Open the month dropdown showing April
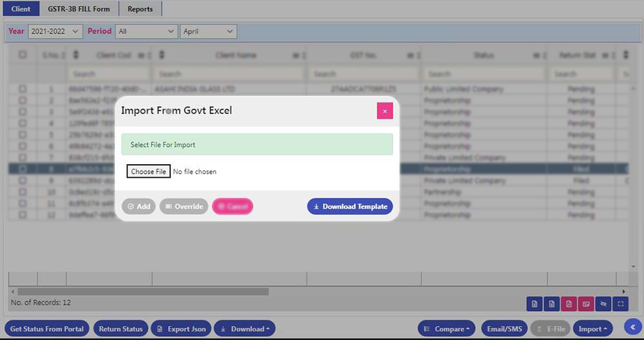 pyautogui.click(x=208, y=31)
